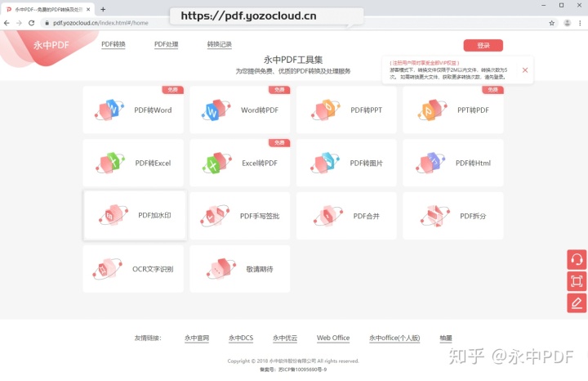Open the PDF拆分 split icon
This screenshot has width=588, height=381.
tap(435, 216)
